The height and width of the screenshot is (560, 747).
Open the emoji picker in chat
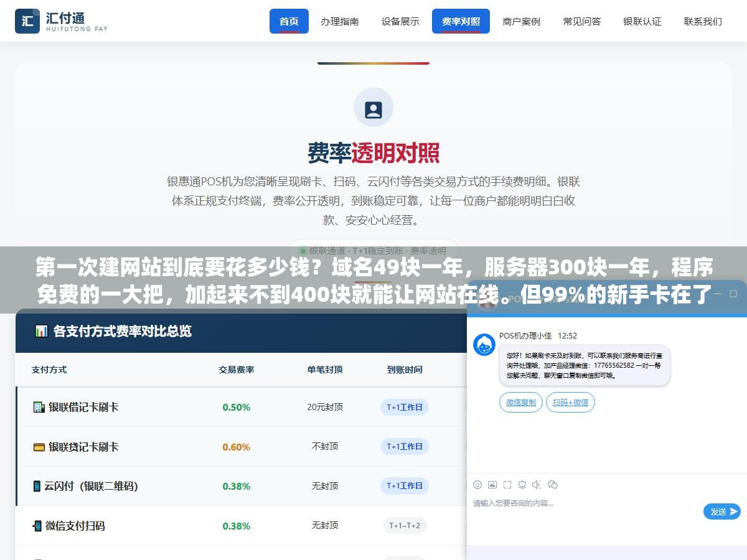[x=477, y=484]
